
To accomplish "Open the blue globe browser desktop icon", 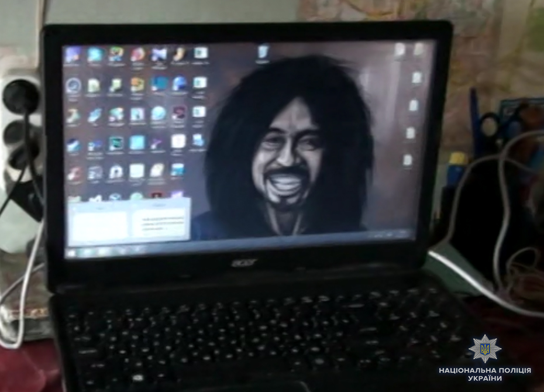I will [159, 114].
